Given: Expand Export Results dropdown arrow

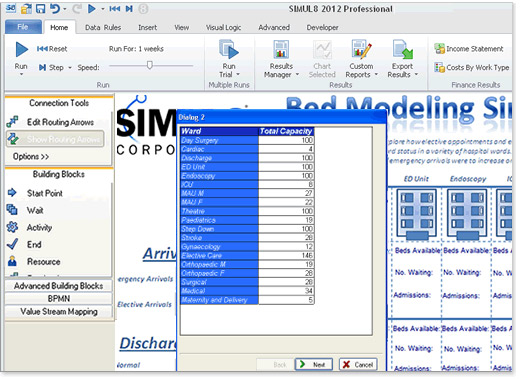Looking at the screenshot, I should coord(416,75).
